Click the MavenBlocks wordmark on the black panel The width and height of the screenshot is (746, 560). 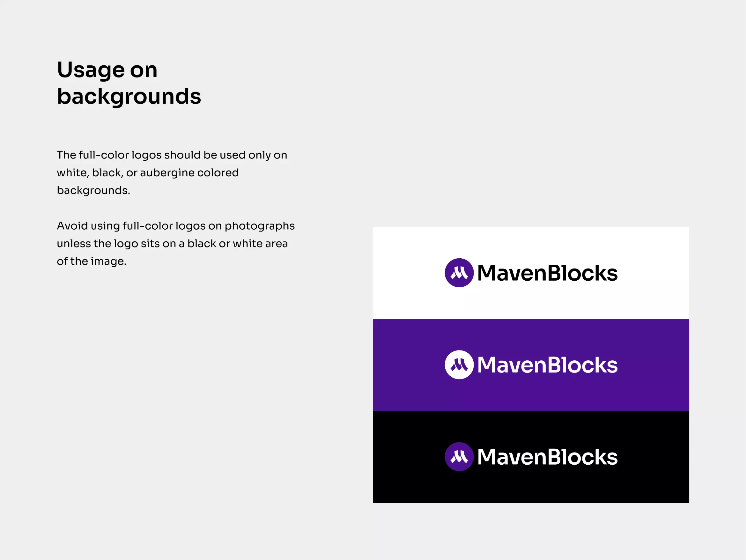pos(547,457)
